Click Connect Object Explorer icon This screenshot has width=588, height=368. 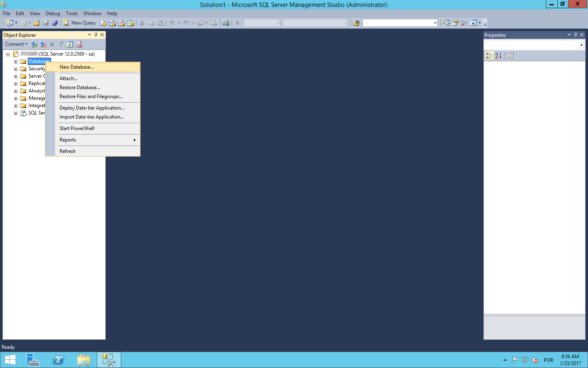(34, 44)
